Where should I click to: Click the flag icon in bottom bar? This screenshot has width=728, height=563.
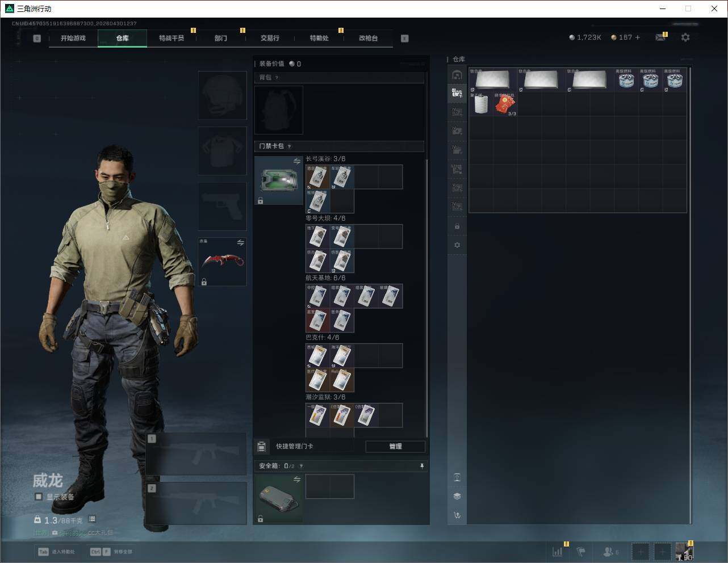(x=581, y=551)
